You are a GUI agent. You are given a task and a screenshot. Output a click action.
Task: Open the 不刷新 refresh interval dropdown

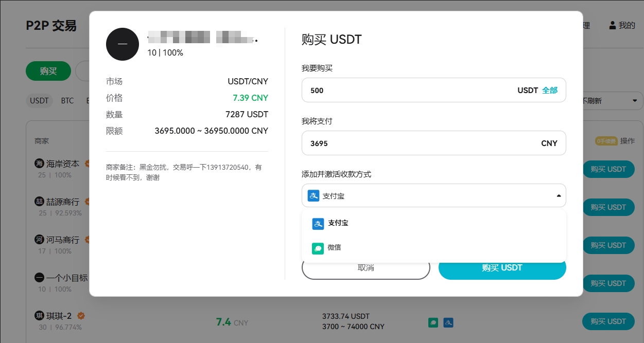610,101
